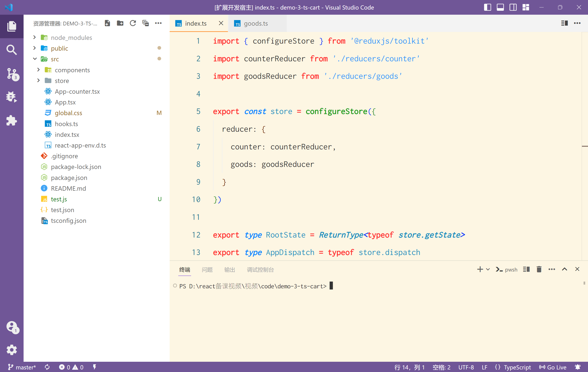588x372 pixels.
Task: Switch to goods.ts tab
Action: (257, 23)
